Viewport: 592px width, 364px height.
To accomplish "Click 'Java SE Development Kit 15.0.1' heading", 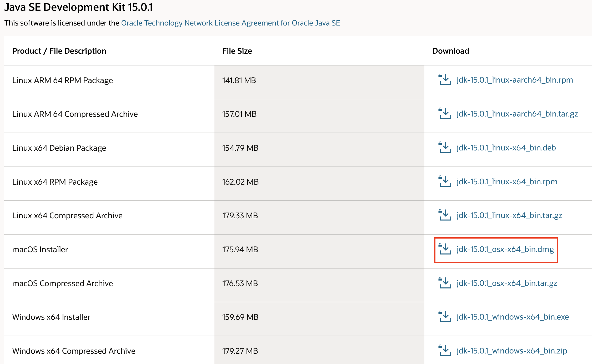I will pyautogui.click(x=79, y=7).
